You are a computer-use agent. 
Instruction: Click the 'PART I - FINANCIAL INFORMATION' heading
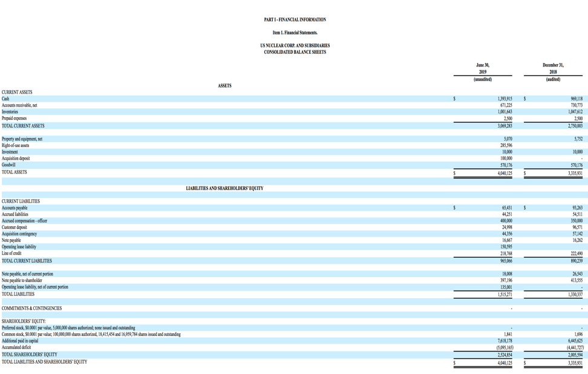pos(295,19)
